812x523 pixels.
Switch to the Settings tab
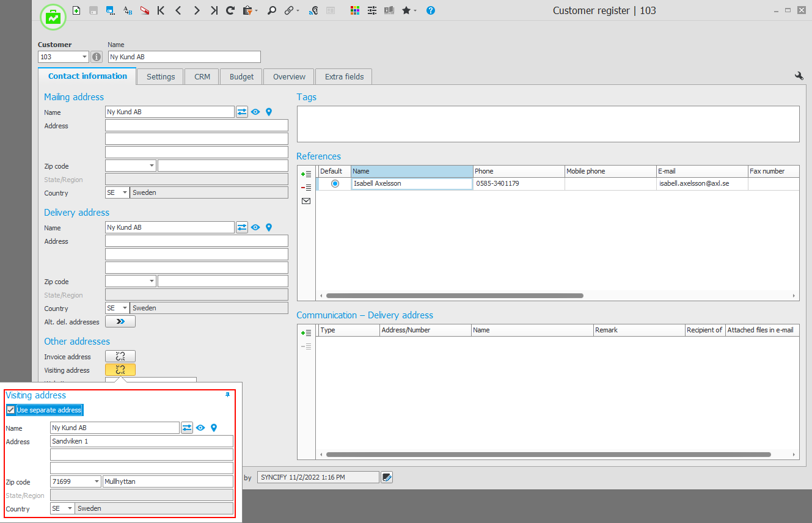[161, 76]
